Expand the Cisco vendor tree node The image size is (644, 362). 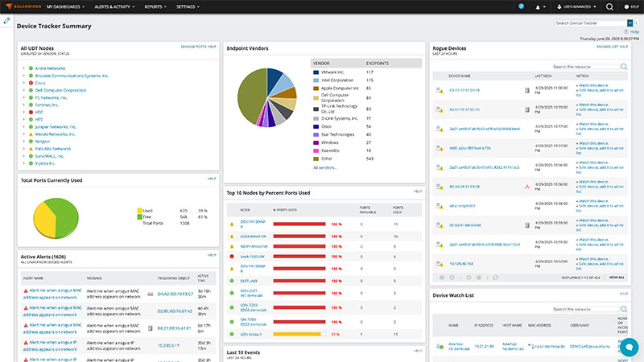click(x=24, y=83)
